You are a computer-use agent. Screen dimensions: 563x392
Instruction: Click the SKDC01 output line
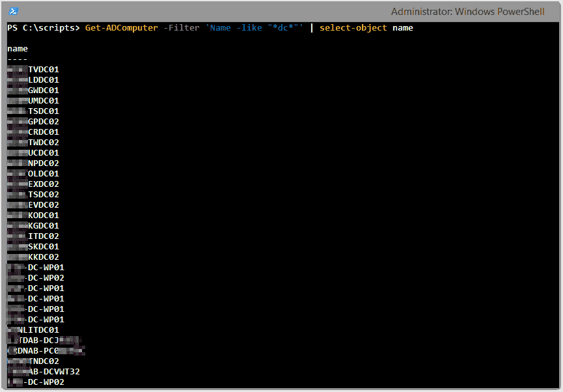coord(44,246)
